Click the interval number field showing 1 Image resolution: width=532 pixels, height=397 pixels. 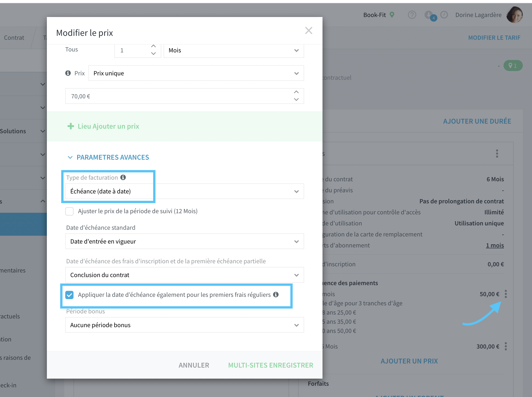tap(138, 50)
